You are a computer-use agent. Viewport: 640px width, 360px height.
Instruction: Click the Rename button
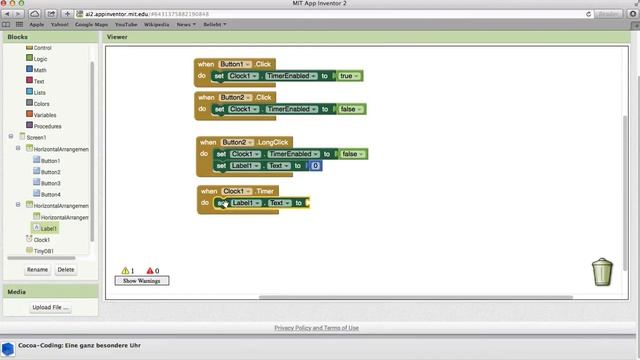click(x=37, y=270)
